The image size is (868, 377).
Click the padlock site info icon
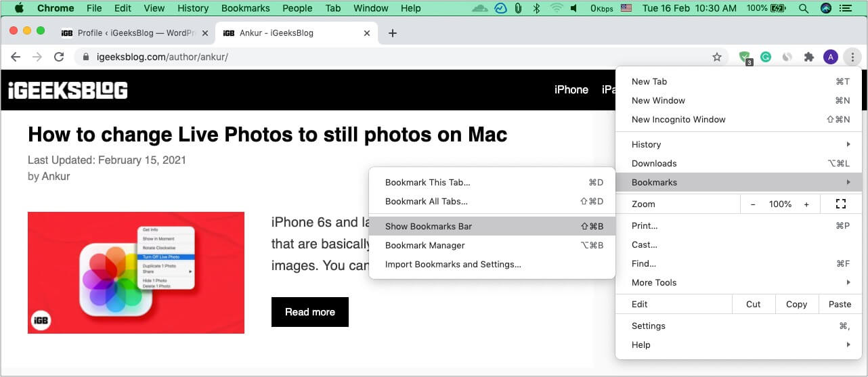tap(86, 58)
